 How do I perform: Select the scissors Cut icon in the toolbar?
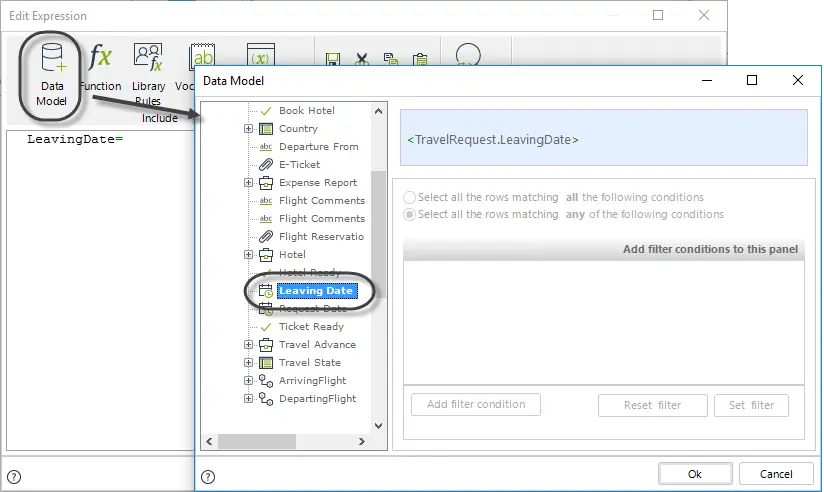point(362,59)
